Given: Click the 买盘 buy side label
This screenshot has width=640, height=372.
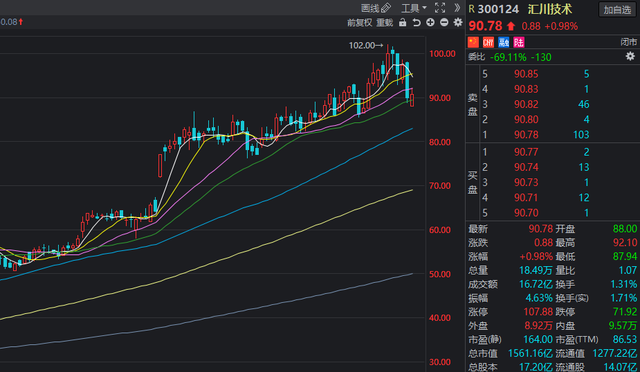Looking at the screenshot, I should 473,183.
